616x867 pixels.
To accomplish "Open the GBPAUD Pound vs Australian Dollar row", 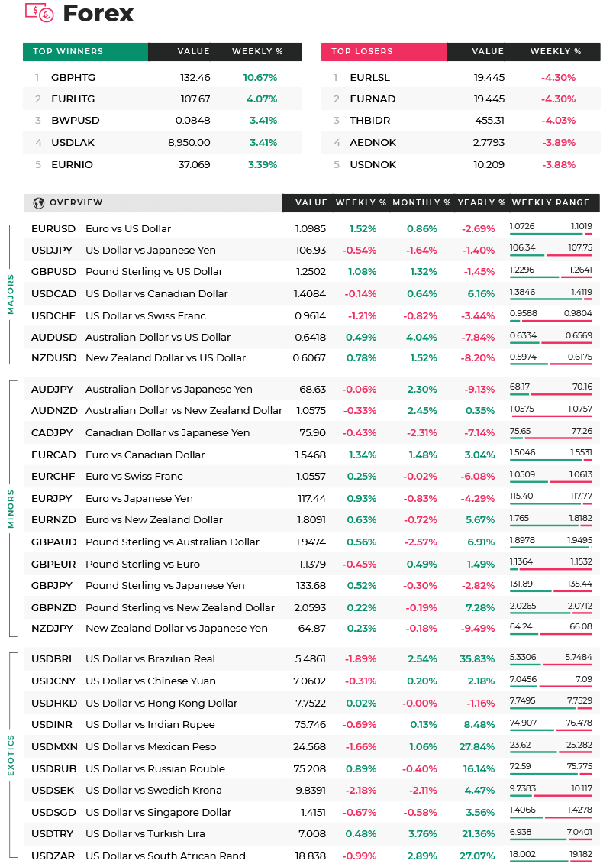I will pyautogui.click(x=312, y=542).
